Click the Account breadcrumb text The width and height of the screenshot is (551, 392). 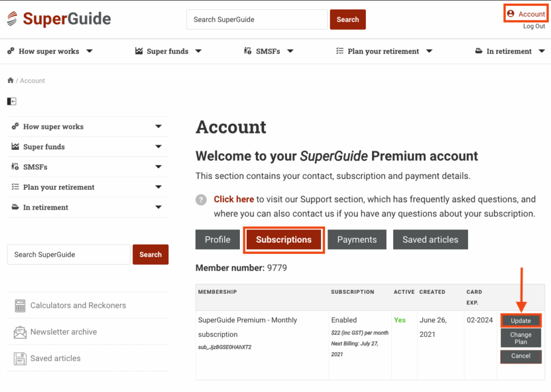[33, 81]
